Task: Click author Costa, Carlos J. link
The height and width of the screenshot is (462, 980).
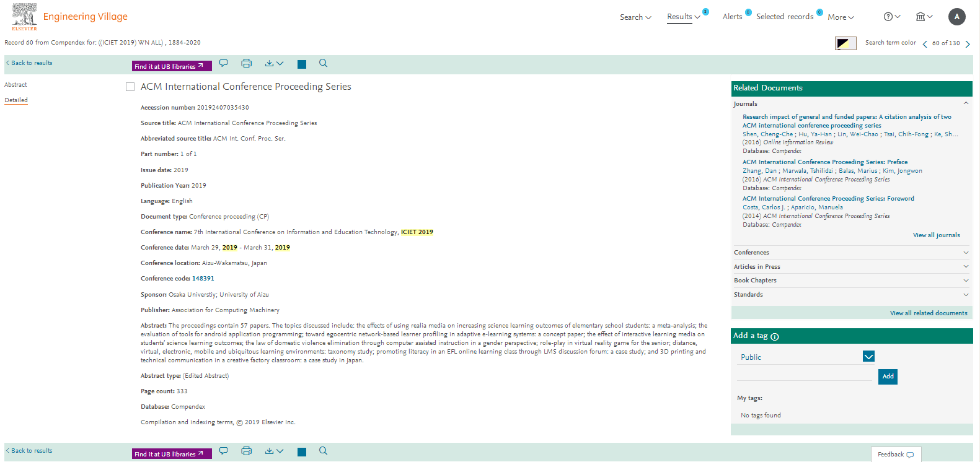Action: tap(764, 207)
